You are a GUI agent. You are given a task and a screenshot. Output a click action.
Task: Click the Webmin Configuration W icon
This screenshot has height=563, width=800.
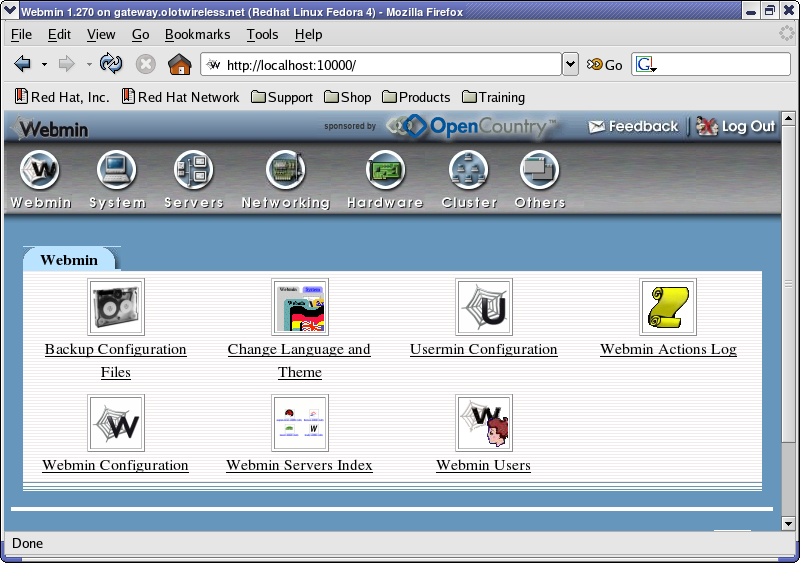116,423
